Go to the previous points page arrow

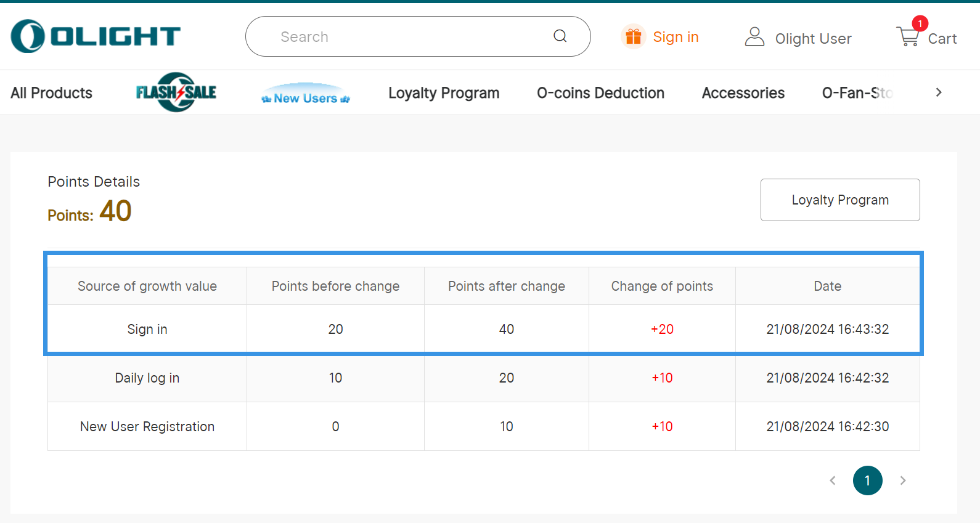(x=833, y=480)
